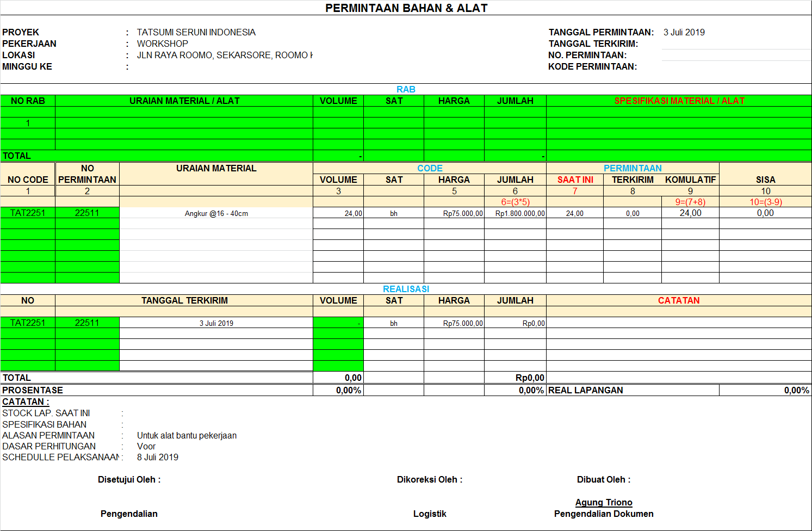Image resolution: width=812 pixels, height=531 pixels.
Task: Click the 6=(3*5) formula note
Action: pyautogui.click(x=515, y=202)
